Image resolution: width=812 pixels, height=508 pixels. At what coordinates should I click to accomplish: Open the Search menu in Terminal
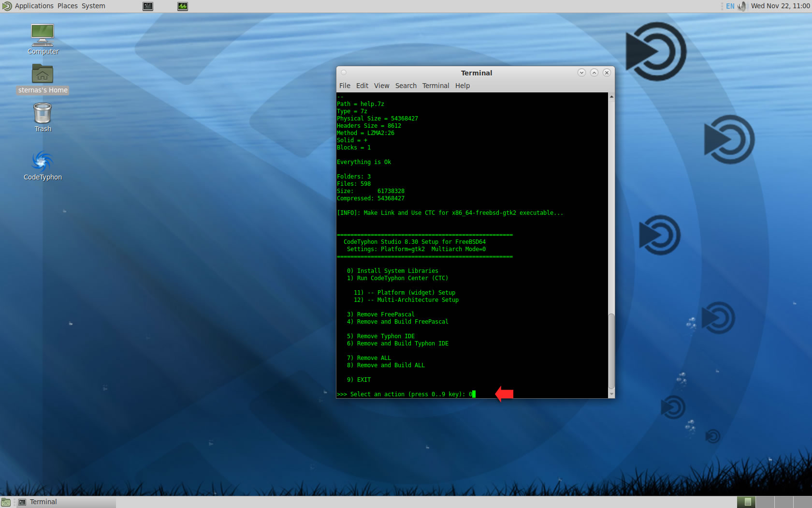click(x=406, y=86)
